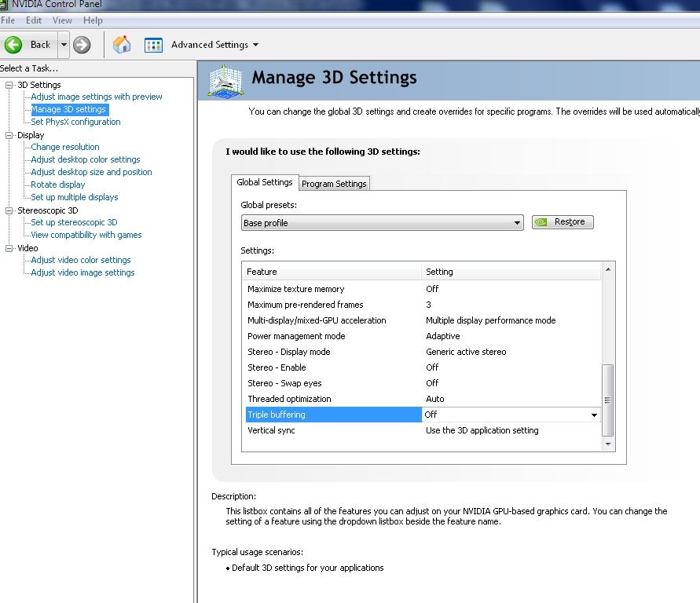Select the Maximize texture memory row
This screenshot has height=603, width=700.
pyautogui.click(x=423, y=289)
